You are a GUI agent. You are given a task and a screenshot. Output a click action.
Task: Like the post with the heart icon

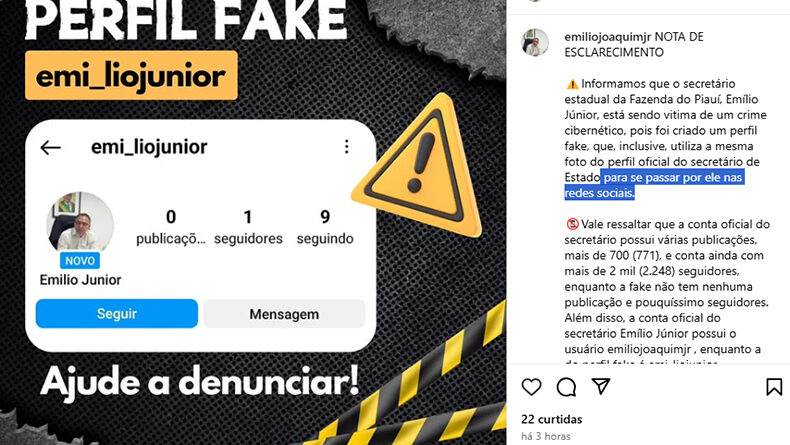click(531, 387)
